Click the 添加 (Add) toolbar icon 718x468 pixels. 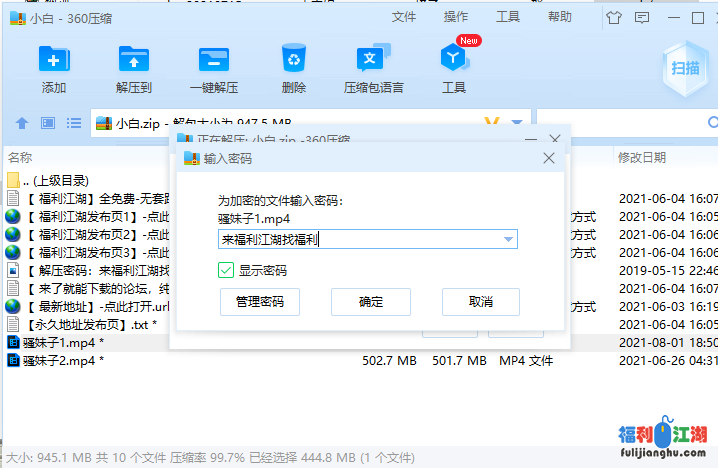point(54,59)
